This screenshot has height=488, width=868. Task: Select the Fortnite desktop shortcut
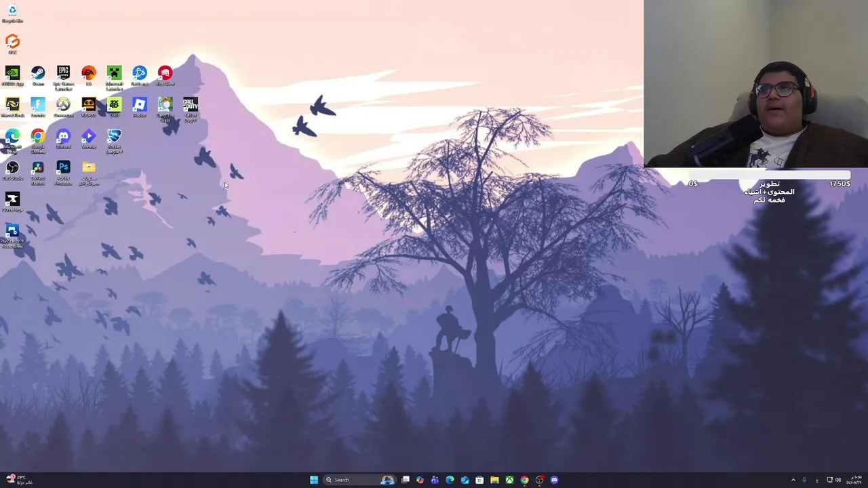(x=38, y=107)
